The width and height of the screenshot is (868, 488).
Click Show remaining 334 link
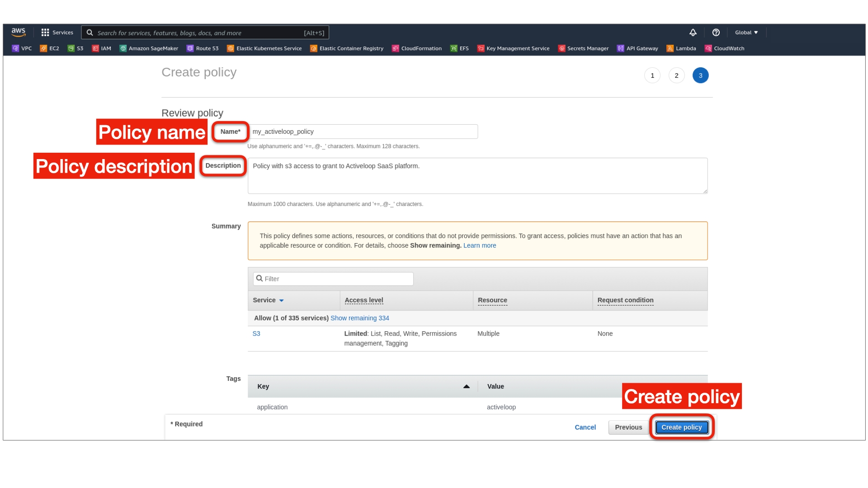point(359,318)
